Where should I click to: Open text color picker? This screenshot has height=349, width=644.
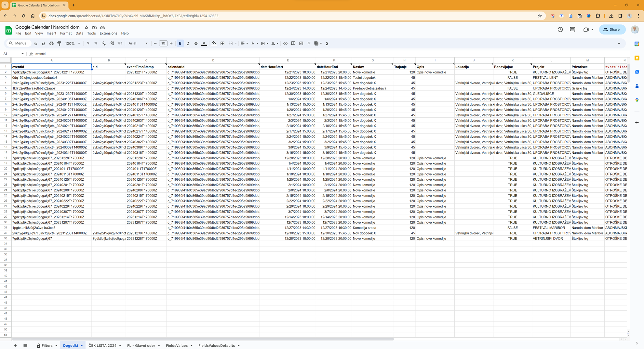click(x=204, y=44)
